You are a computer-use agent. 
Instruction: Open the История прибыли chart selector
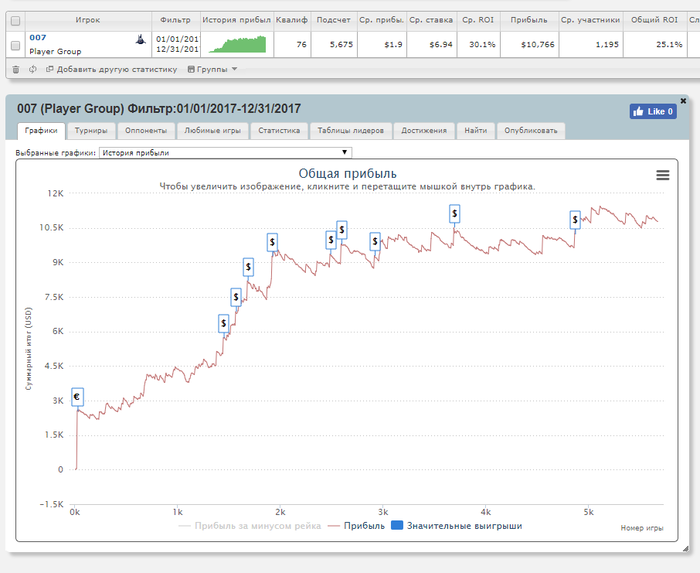tap(225, 153)
